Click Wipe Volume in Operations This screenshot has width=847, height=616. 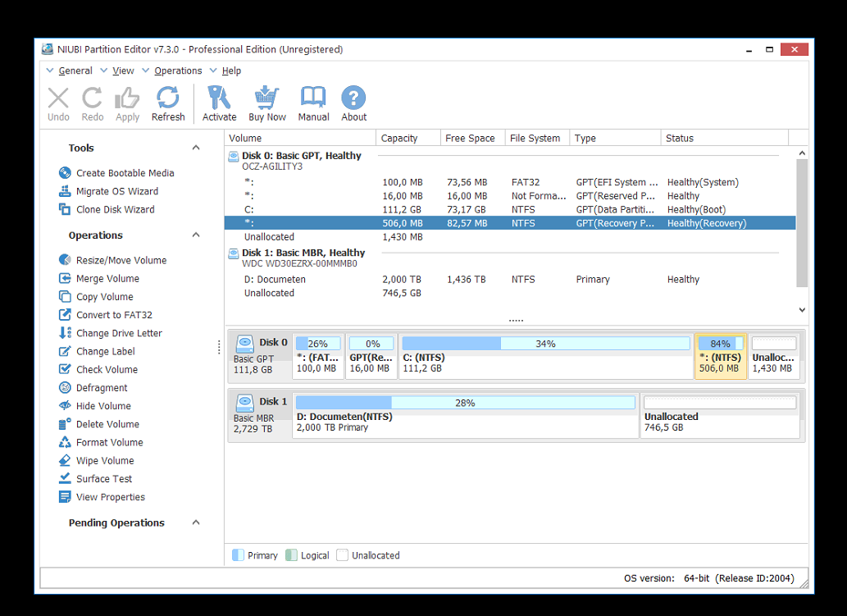[105, 461]
